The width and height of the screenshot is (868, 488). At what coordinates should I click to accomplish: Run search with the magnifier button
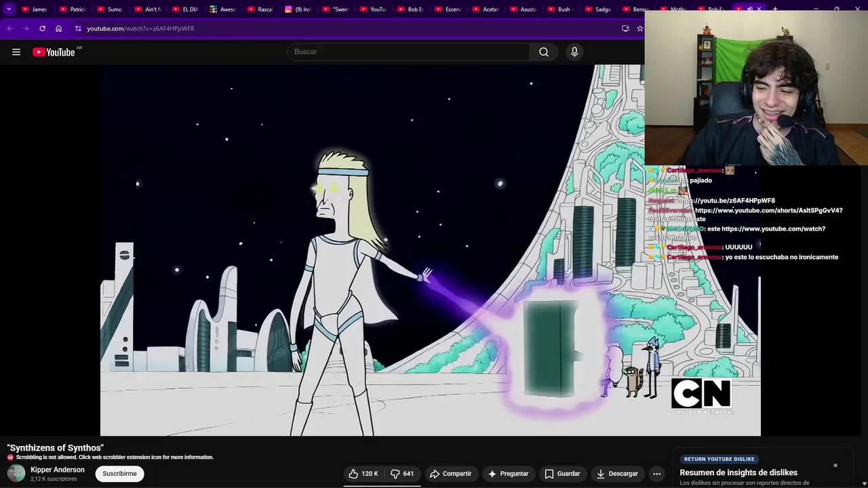[x=544, y=52]
